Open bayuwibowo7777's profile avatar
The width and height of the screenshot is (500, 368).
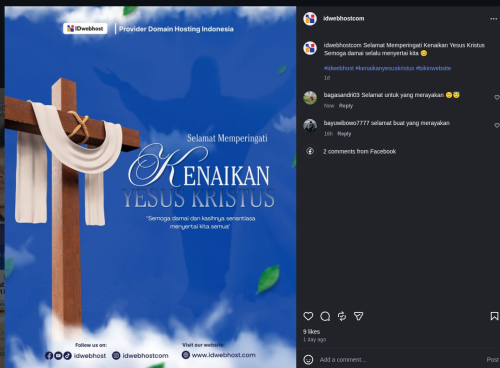point(310,125)
